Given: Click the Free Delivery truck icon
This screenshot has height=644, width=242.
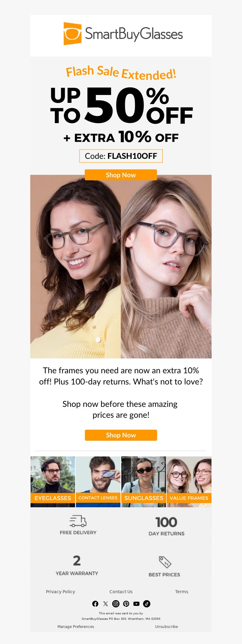Looking at the screenshot, I should point(78,521).
